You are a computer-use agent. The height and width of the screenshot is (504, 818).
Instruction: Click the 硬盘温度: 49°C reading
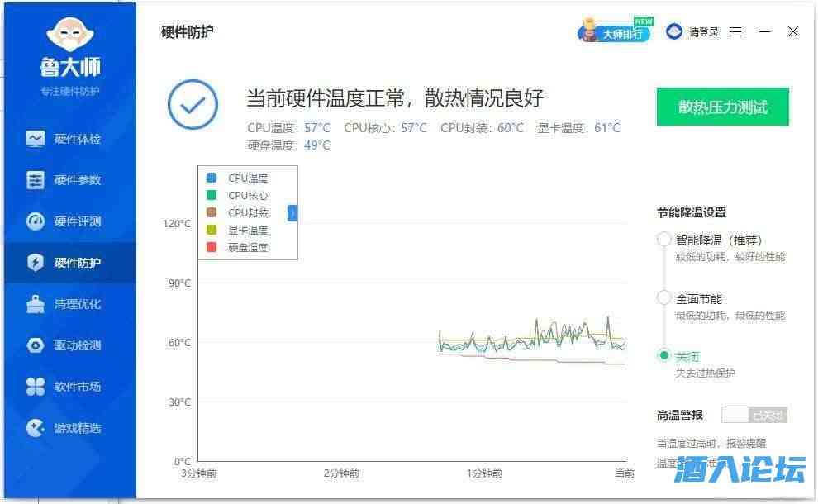(288, 145)
